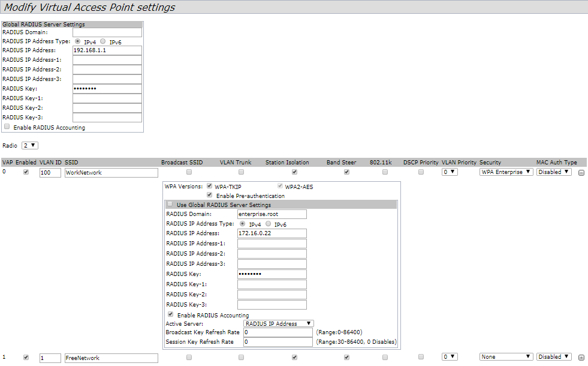
Task: Collapse VAP 0 WorkNetwork security details
Action: 581,173
